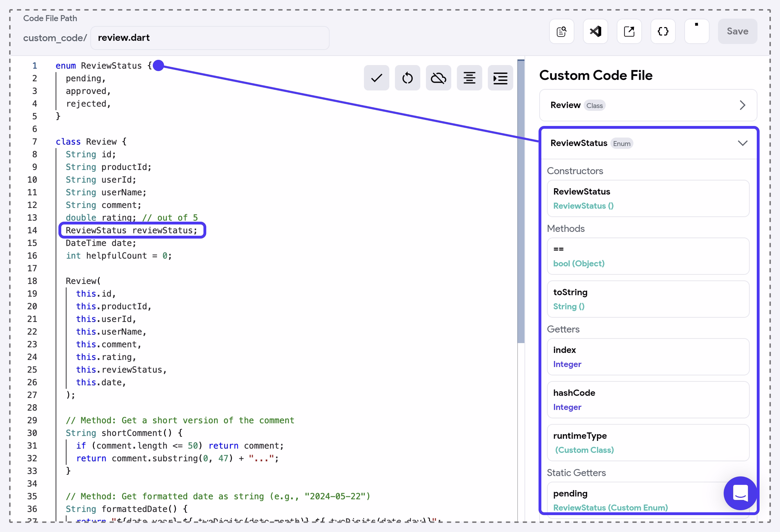Click code line 'String formattedDate() {'
Viewport: 780px width, 532px height.
tap(127, 509)
